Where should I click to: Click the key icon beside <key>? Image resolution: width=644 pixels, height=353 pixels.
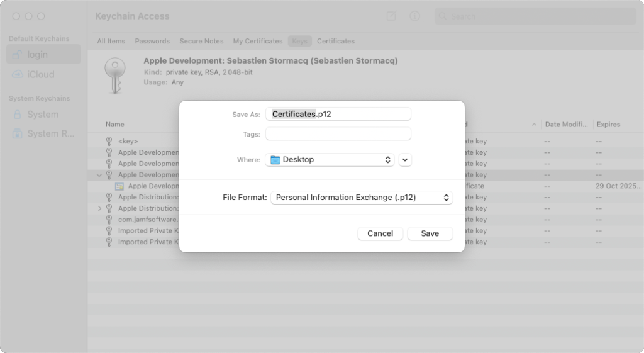click(109, 141)
